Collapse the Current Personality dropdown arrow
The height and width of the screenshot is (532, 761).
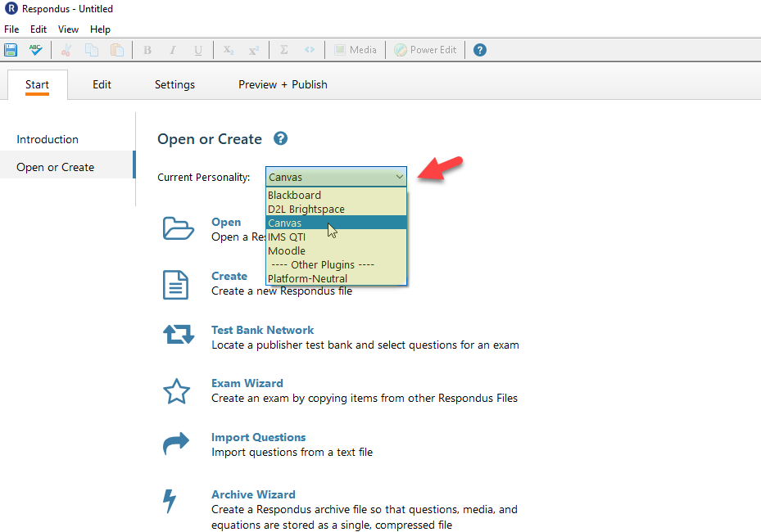pyautogui.click(x=400, y=177)
